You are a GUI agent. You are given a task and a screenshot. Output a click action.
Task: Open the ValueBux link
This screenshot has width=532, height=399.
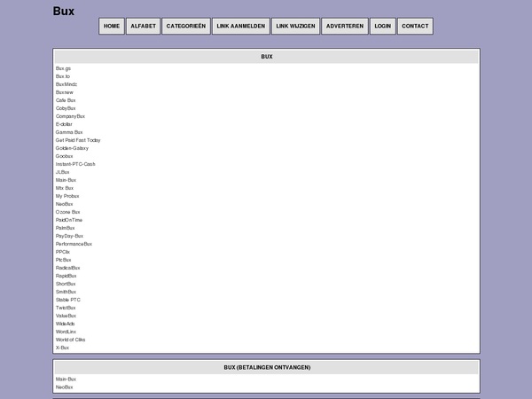[x=66, y=316]
